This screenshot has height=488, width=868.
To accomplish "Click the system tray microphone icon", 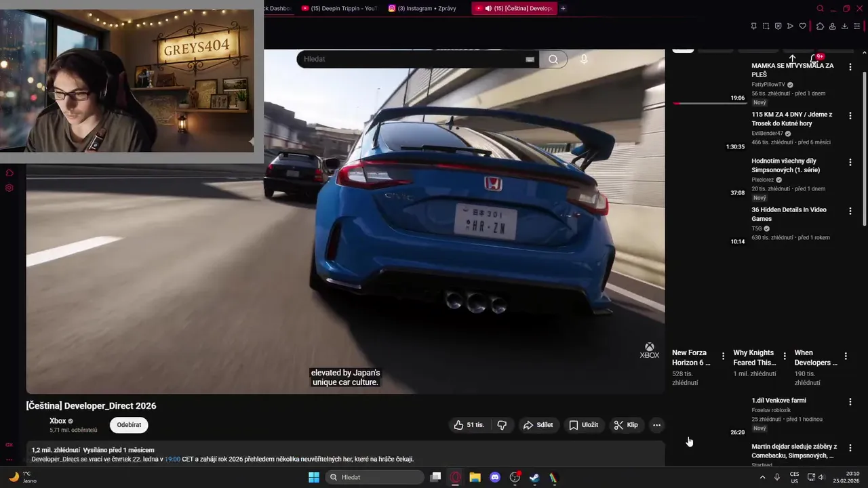I will 777,477.
